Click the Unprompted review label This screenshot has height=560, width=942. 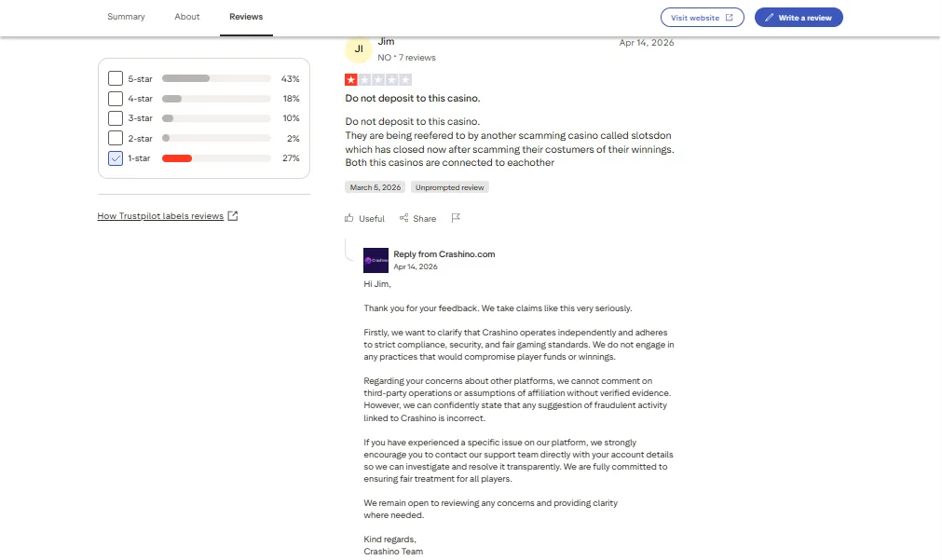[x=449, y=187]
